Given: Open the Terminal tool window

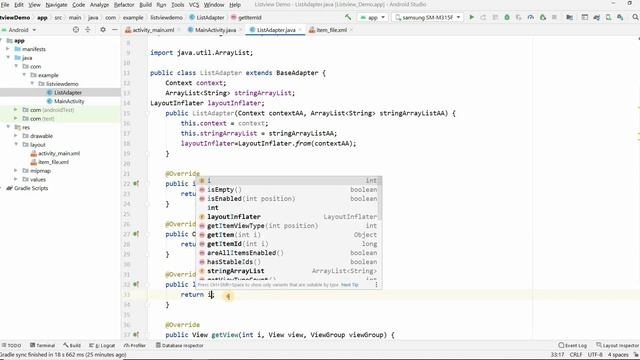Looking at the screenshot, I should [42, 345].
